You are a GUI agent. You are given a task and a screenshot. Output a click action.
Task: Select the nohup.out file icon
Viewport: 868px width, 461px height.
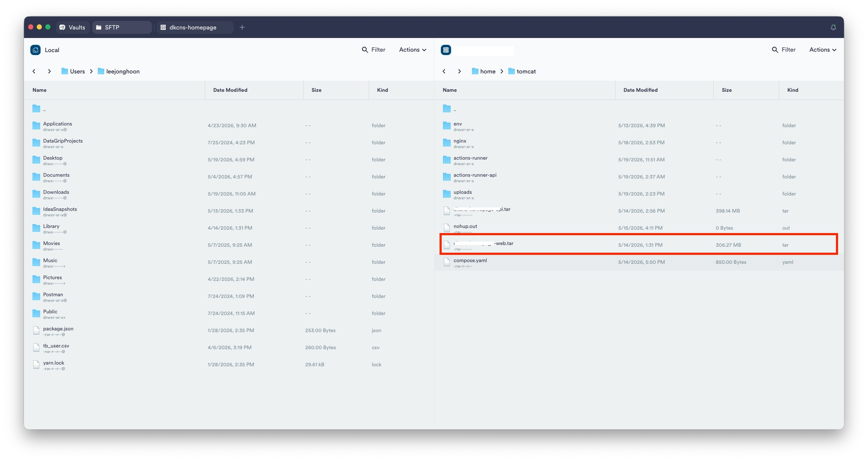click(x=447, y=228)
